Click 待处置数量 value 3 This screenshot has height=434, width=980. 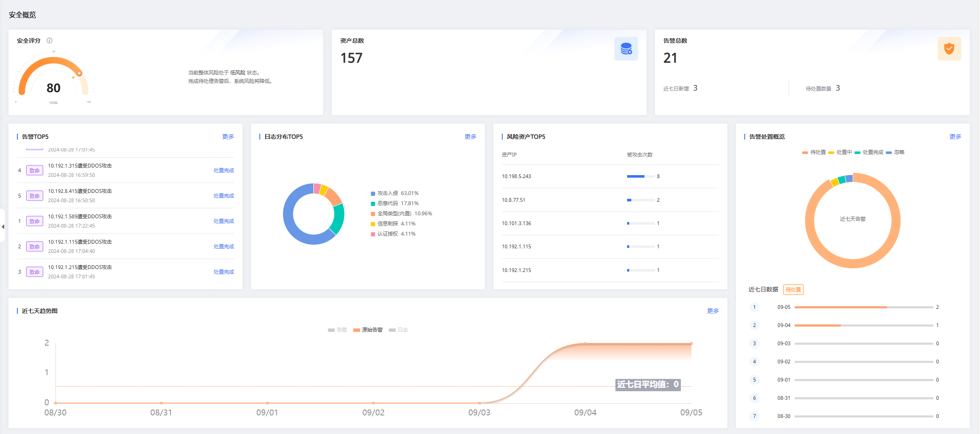pos(838,88)
